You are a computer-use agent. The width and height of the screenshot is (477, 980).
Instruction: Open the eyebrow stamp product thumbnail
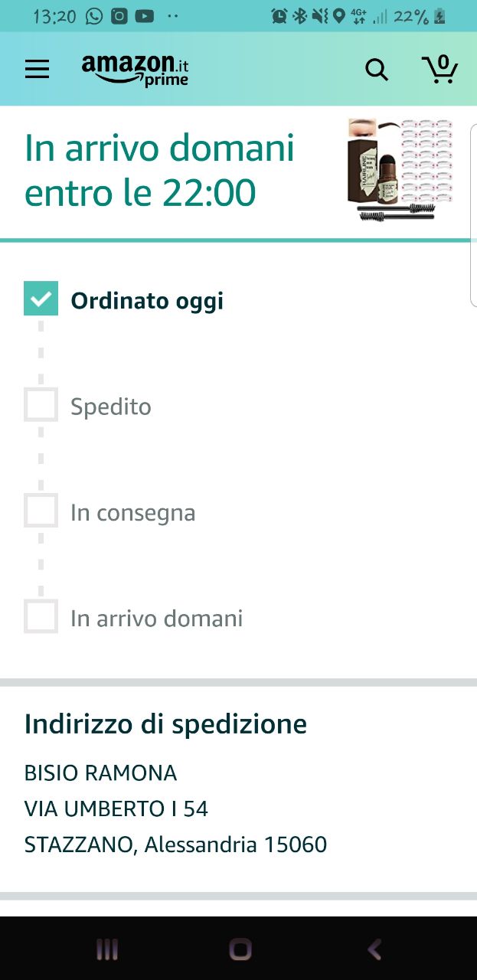(400, 170)
